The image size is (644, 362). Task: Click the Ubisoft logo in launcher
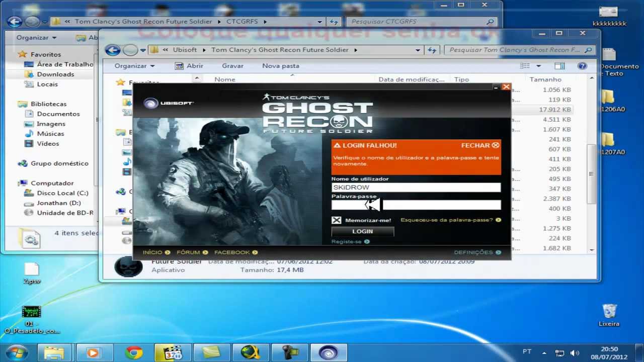(169, 103)
